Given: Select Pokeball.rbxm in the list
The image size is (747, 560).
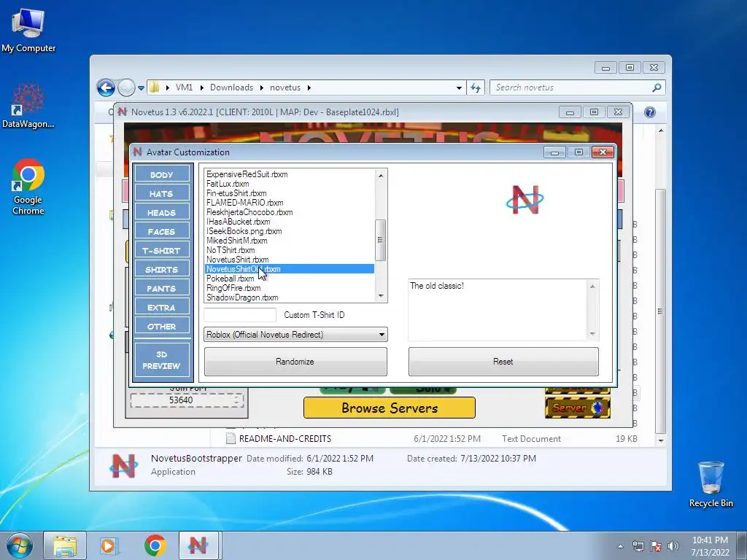Looking at the screenshot, I should coord(289,279).
